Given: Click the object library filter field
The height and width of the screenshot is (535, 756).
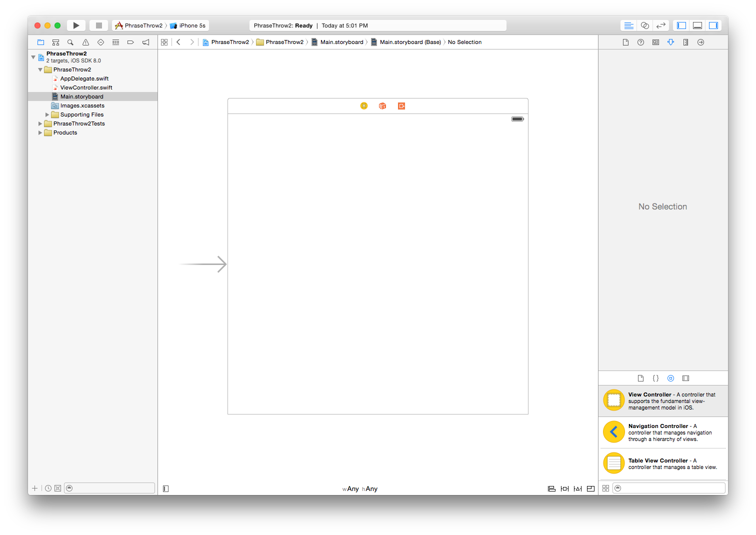Looking at the screenshot, I should [669, 488].
